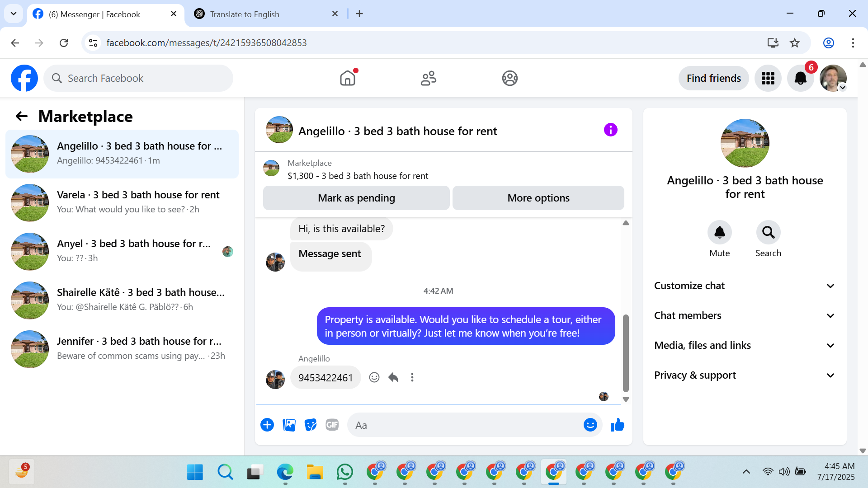
Task: Open a new Chrome tab
Action: (x=359, y=14)
